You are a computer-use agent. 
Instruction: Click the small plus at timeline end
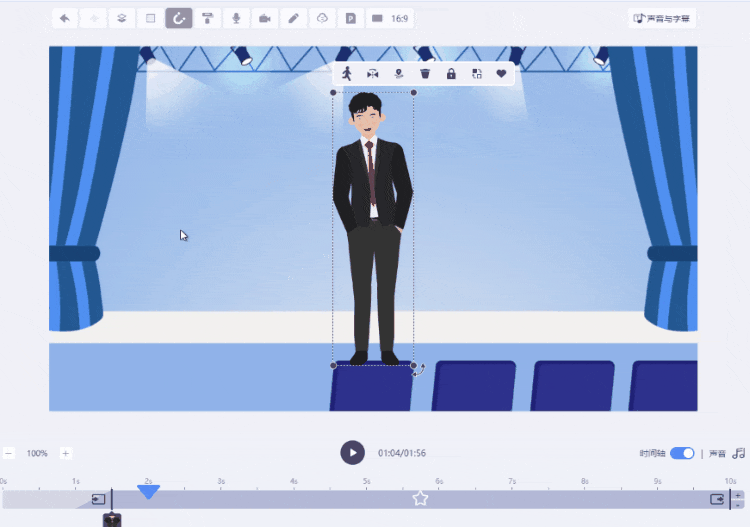point(738,495)
